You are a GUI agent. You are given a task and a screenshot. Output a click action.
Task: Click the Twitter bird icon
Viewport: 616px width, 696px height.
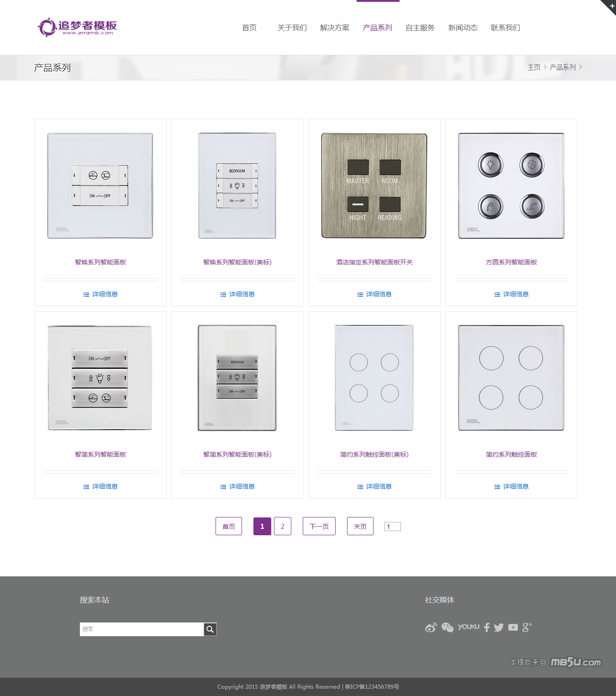click(499, 627)
